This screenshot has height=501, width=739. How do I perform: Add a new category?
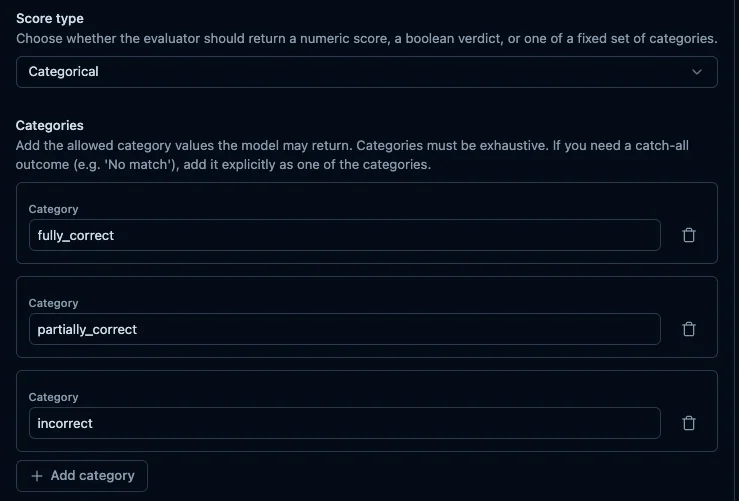tap(82, 476)
